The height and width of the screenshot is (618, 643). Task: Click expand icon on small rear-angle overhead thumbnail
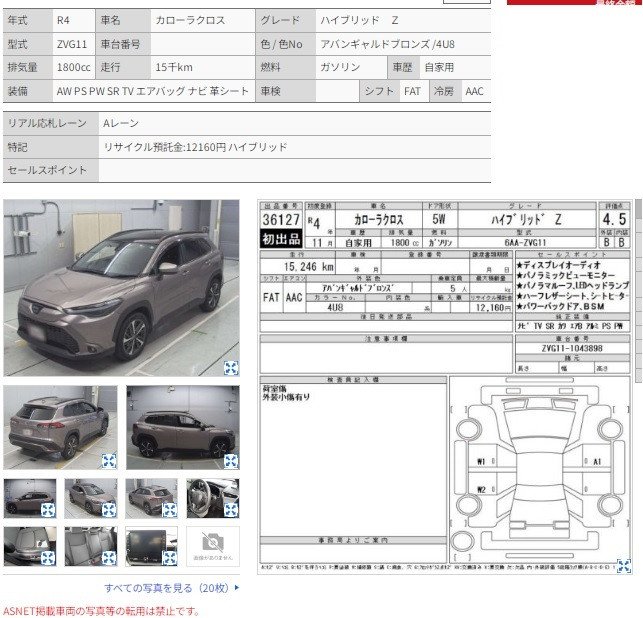170,510
